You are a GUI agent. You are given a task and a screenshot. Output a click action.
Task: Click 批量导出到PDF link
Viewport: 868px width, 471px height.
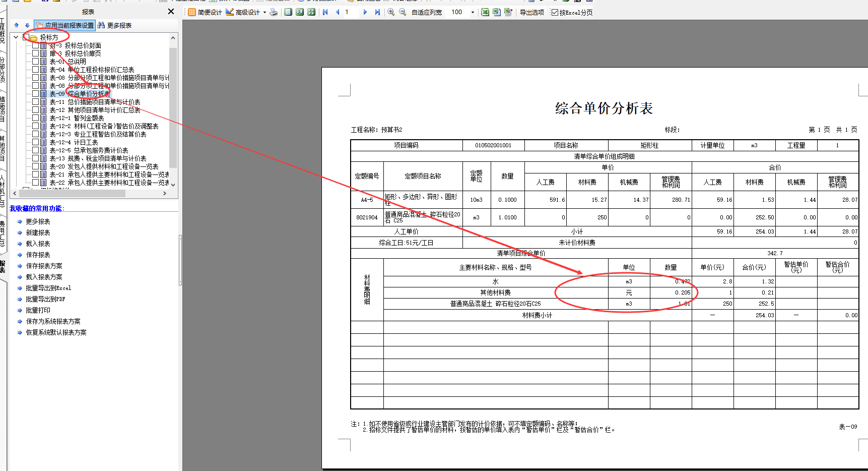click(45, 300)
